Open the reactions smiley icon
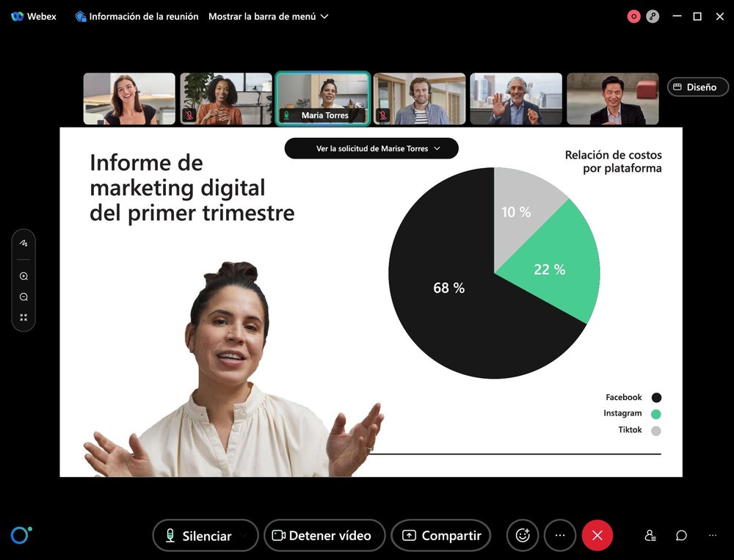The image size is (734, 560). pos(522,535)
